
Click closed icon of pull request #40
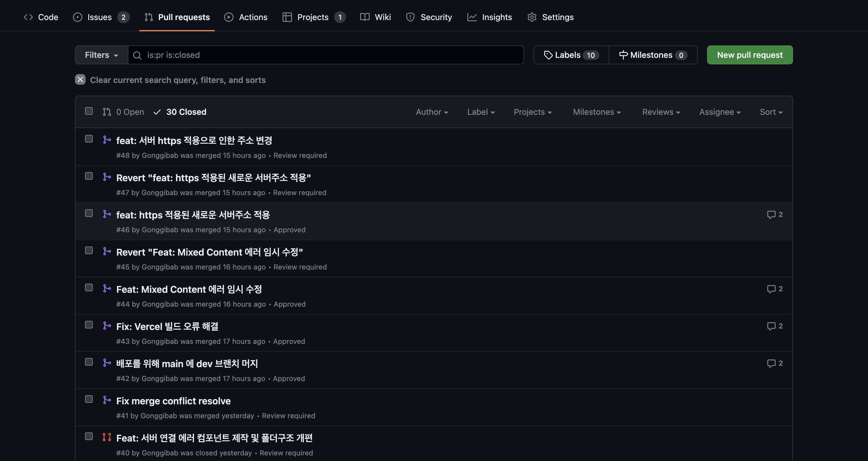[107, 437]
